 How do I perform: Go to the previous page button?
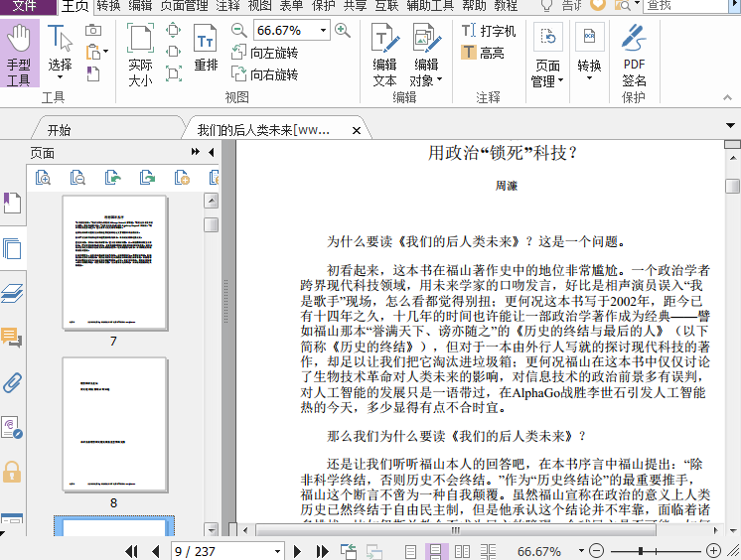(x=156, y=551)
